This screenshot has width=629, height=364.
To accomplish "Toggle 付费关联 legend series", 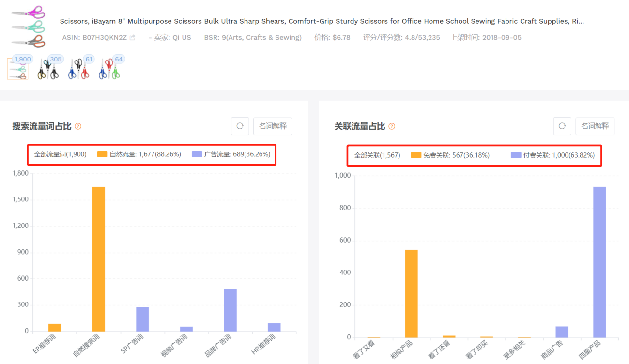I will [552, 155].
